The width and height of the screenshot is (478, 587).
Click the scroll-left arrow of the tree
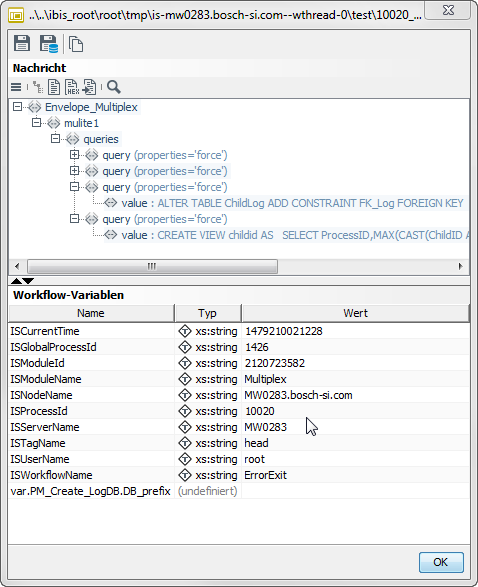[x=17, y=267]
